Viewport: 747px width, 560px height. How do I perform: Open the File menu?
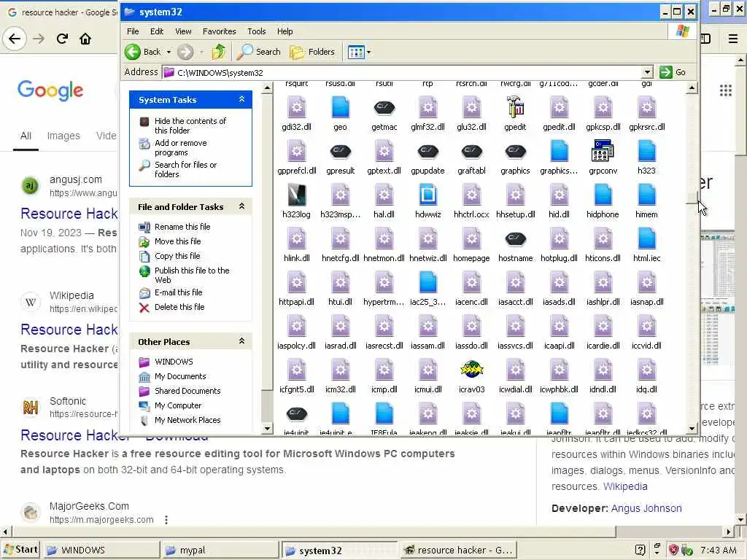pyautogui.click(x=133, y=31)
